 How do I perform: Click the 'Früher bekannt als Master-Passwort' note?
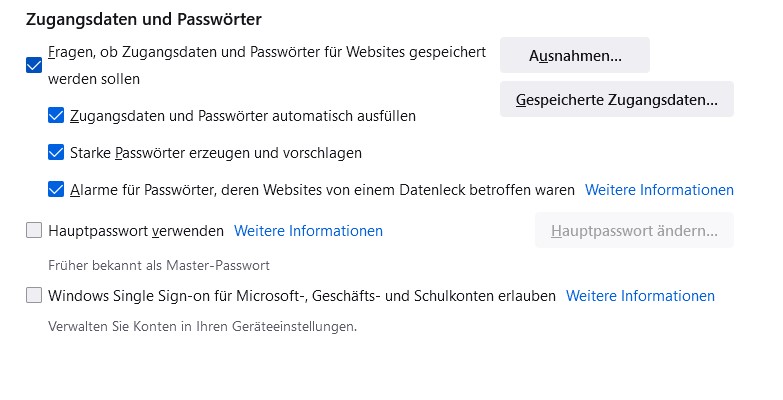(x=159, y=266)
